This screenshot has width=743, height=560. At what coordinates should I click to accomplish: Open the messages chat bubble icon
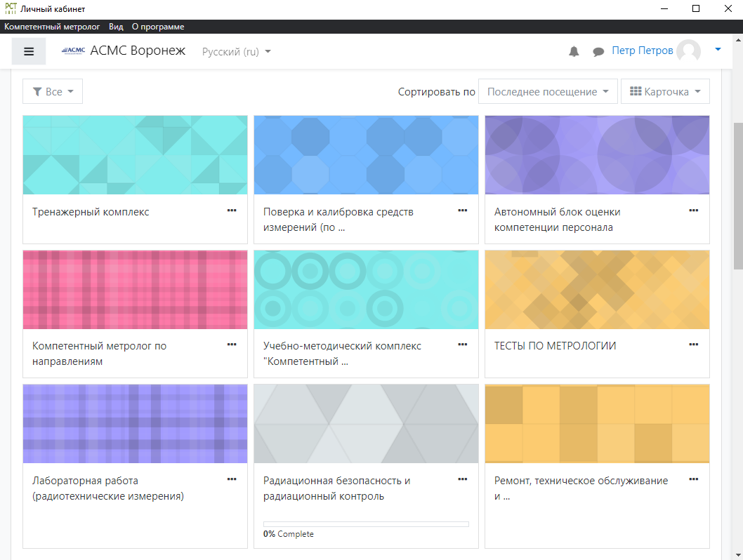(x=598, y=51)
